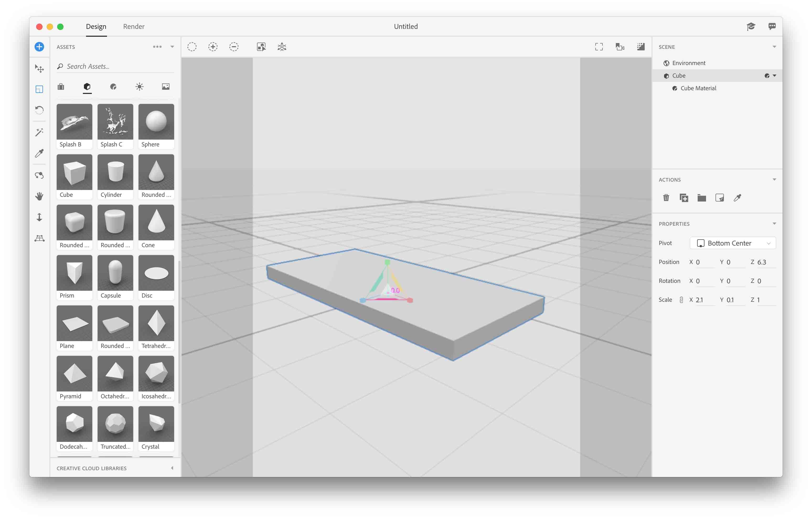
Task: Click the frame all fullscreen icon
Action: point(599,47)
